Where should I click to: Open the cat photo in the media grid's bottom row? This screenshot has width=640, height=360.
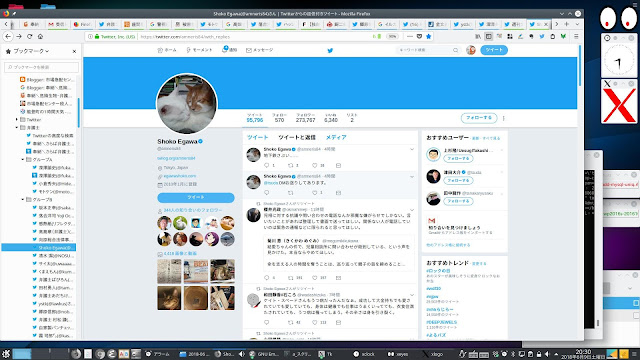[x=169, y=298]
